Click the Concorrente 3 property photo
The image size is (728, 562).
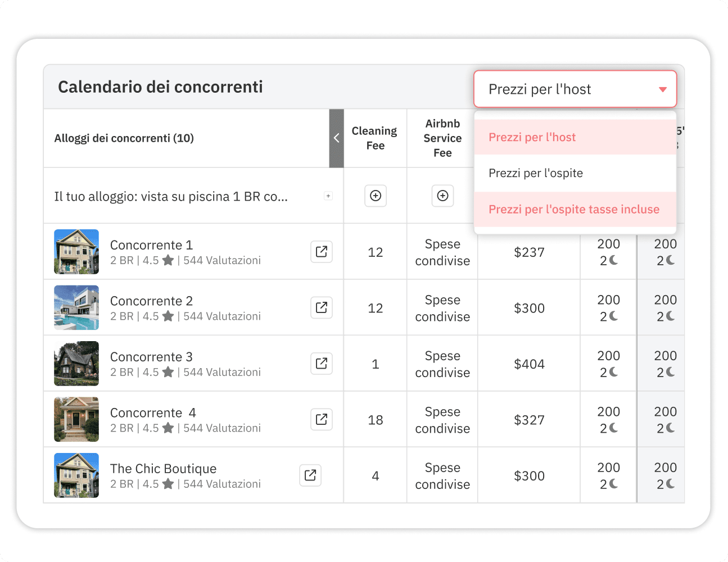click(76, 363)
